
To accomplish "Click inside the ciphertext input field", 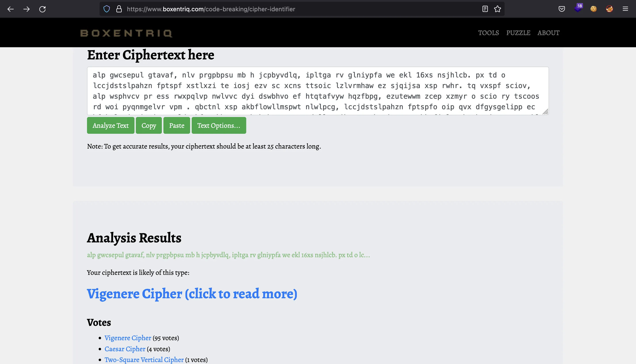I will point(318,90).
